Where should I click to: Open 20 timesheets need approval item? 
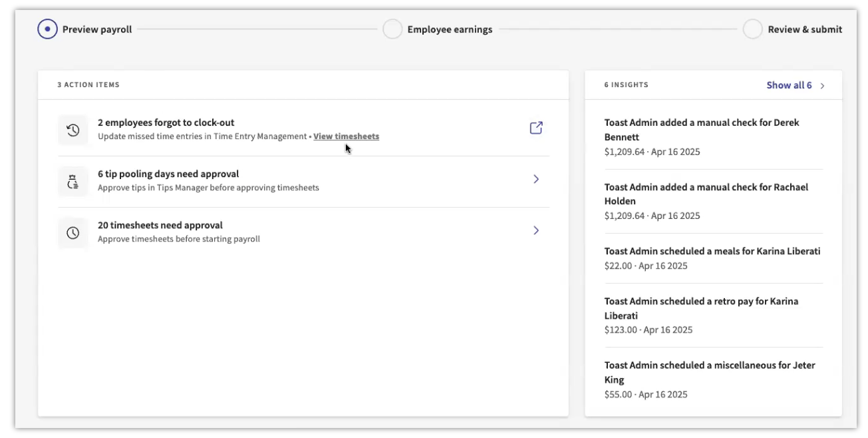pos(160,225)
